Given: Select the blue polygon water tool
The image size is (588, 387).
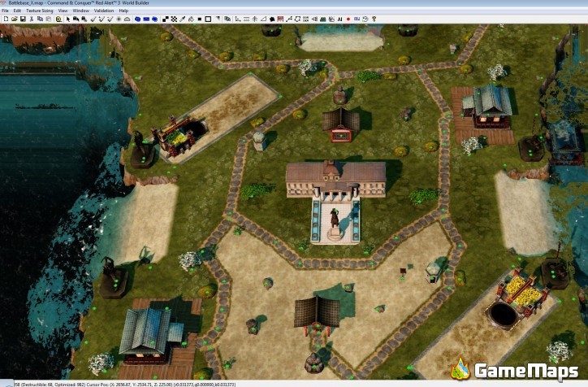Looking at the screenshot, I should [155, 19].
